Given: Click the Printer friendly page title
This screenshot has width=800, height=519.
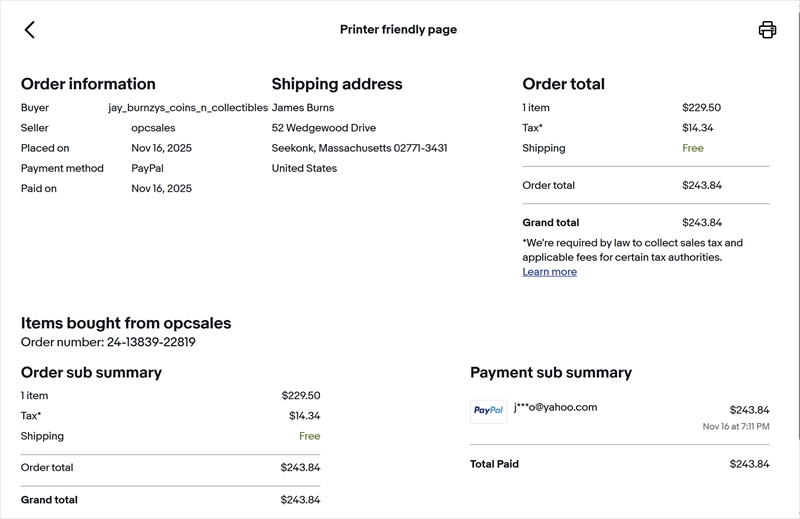Looking at the screenshot, I should 398,30.
